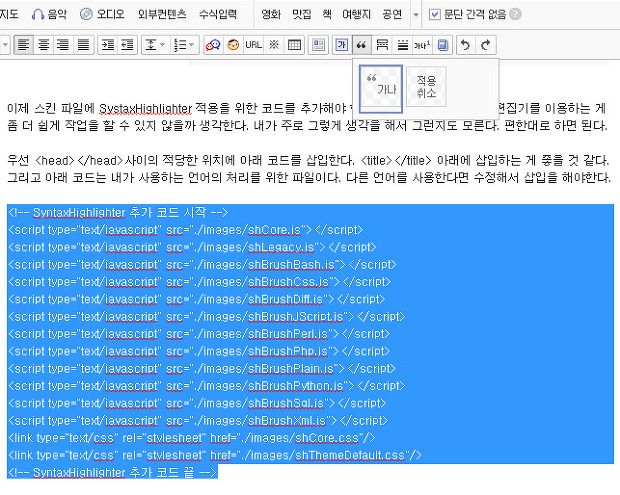Align text left
The height and width of the screenshot is (495, 620).
coord(24,45)
